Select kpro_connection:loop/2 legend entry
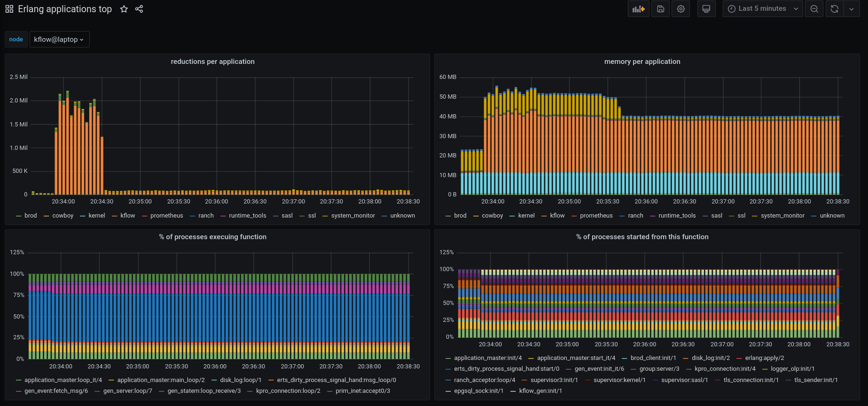The image size is (868, 406). tap(288, 391)
